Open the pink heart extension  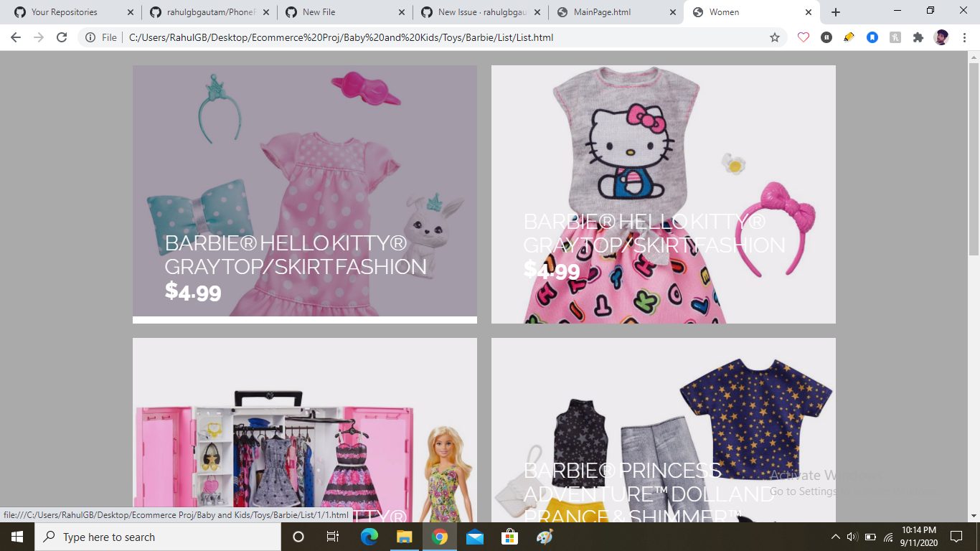(x=804, y=37)
